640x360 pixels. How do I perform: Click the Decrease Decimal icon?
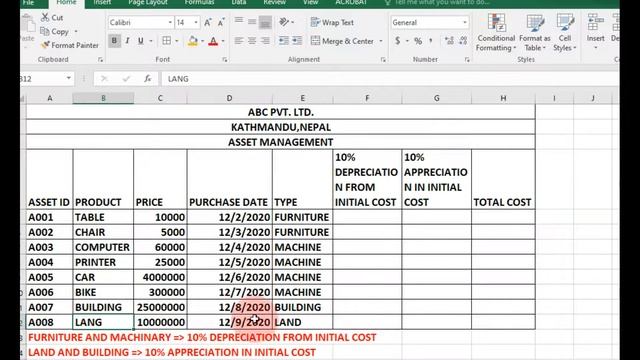tap(463, 40)
